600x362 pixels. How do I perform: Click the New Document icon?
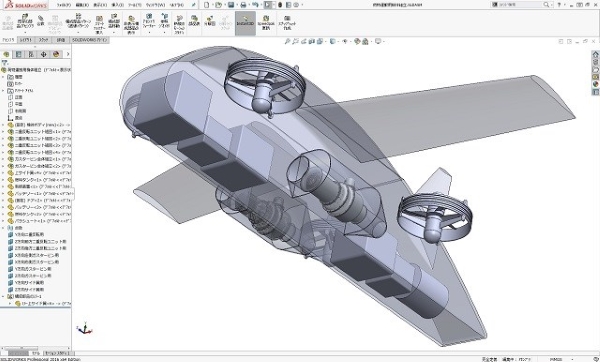point(207,5)
